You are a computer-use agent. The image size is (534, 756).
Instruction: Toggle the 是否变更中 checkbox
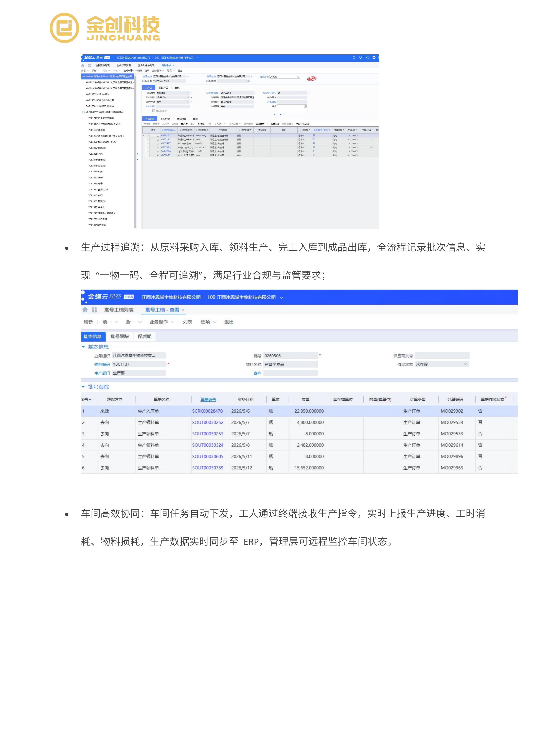[x=154, y=111]
